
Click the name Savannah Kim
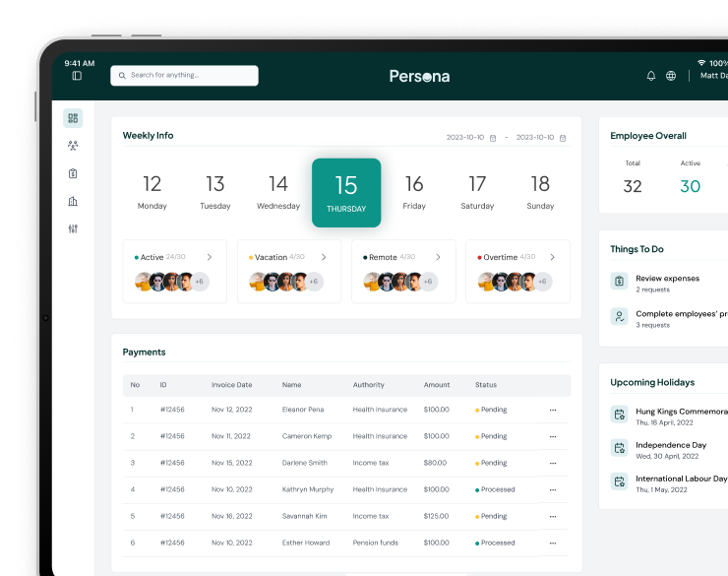[x=304, y=516]
